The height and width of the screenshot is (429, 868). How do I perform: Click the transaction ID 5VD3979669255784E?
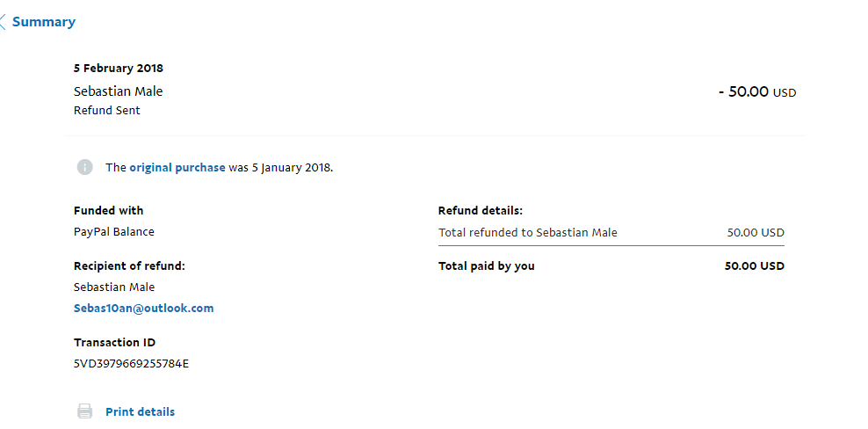tap(131, 364)
